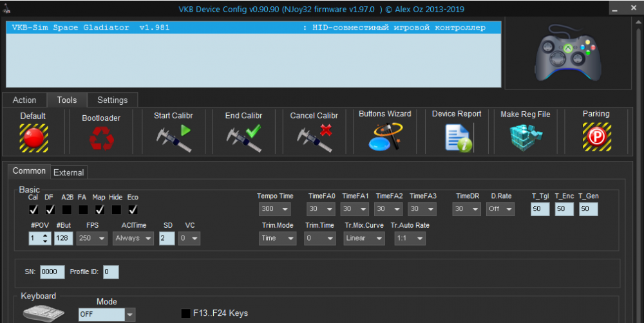Click the SD input field

[x=167, y=238]
